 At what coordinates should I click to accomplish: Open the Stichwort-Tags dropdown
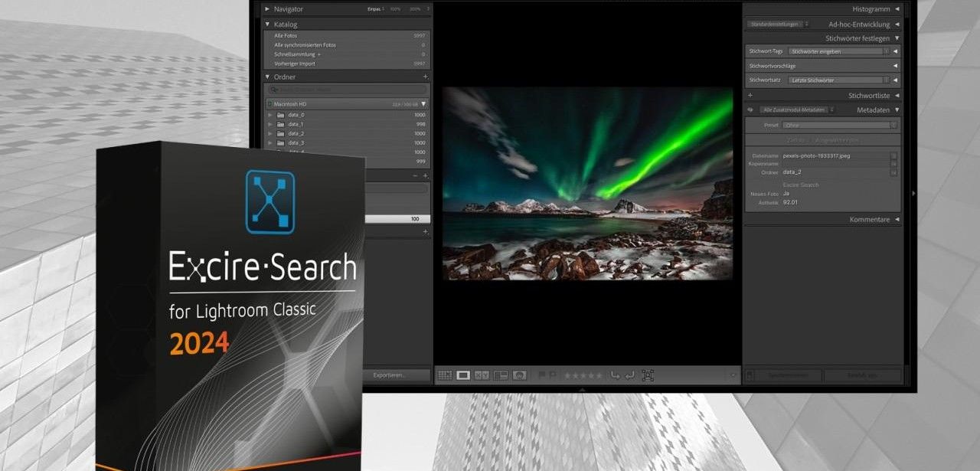click(x=839, y=51)
